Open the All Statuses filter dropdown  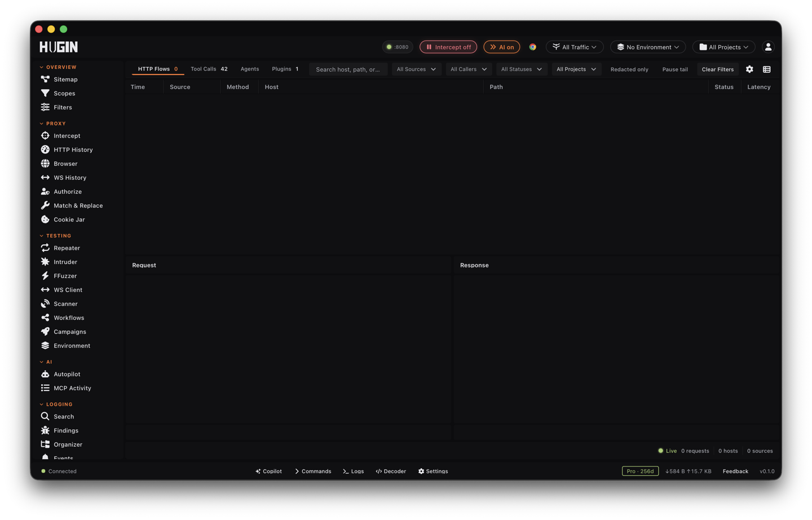tap(522, 69)
